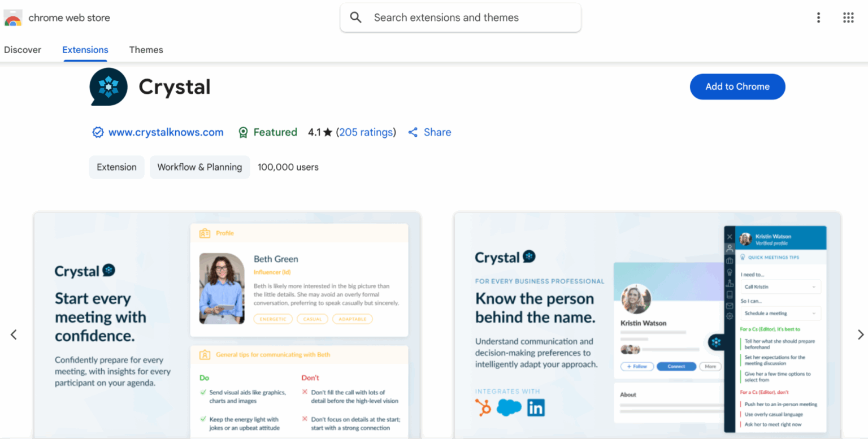
Task: Click the Crystal extension logo icon
Action: click(x=108, y=86)
